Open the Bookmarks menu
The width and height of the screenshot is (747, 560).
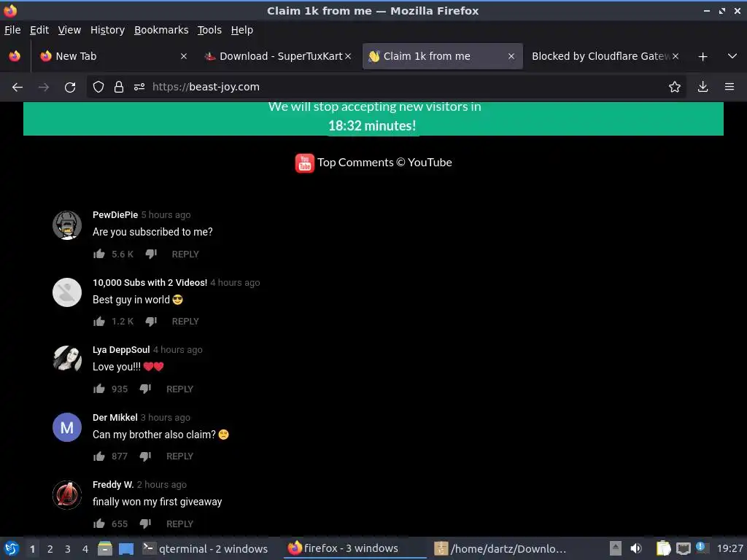click(161, 30)
